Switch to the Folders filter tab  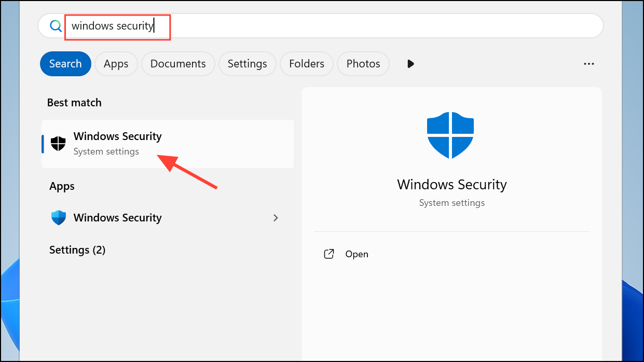pyautogui.click(x=307, y=64)
